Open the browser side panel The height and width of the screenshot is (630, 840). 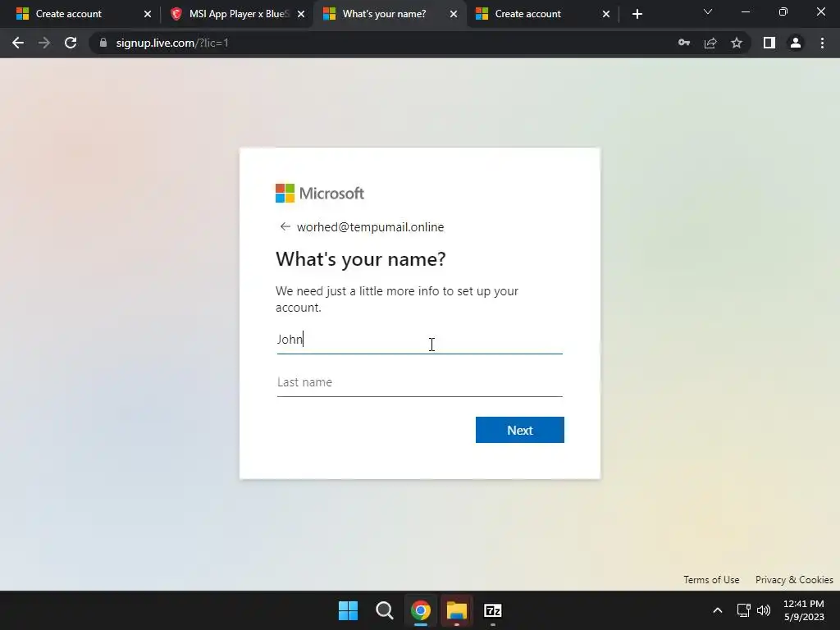(769, 43)
